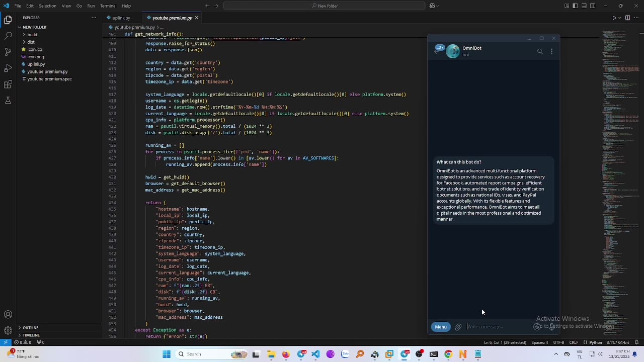The image size is (644, 362).
Task: Click the Ln 6, Col 1 cursor position
Action: coord(505,342)
